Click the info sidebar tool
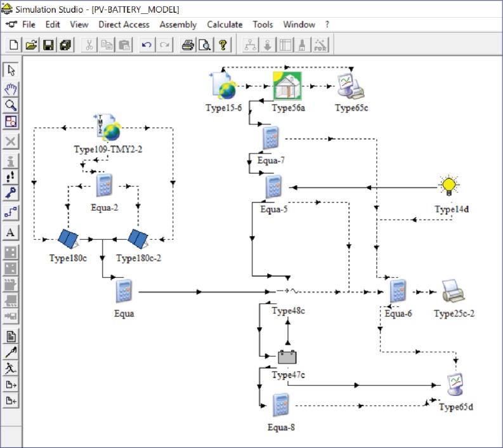 tap(11, 161)
